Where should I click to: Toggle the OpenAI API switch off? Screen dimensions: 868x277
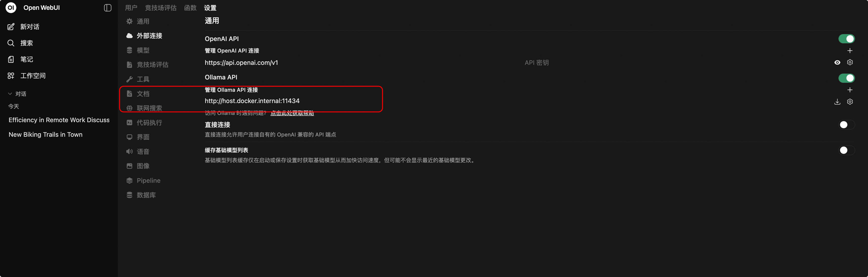pyautogui.click(x=846, y=39)
